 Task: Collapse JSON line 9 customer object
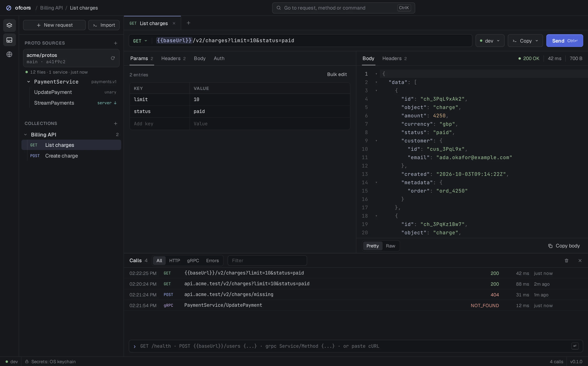coord(376,141)
